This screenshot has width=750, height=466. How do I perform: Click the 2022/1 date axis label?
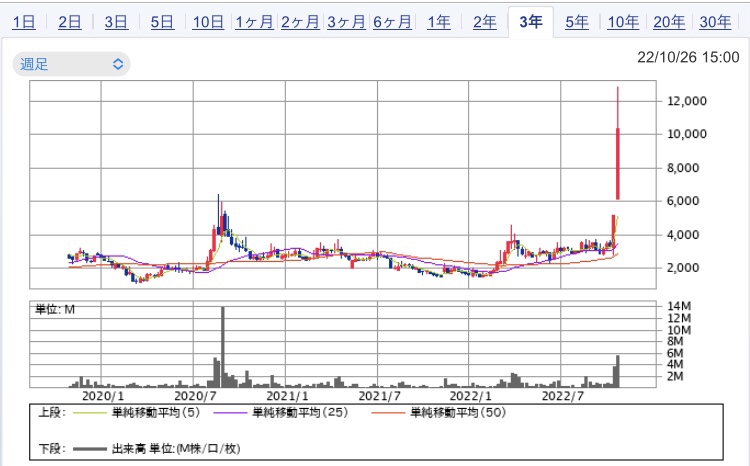pos(471,396)
